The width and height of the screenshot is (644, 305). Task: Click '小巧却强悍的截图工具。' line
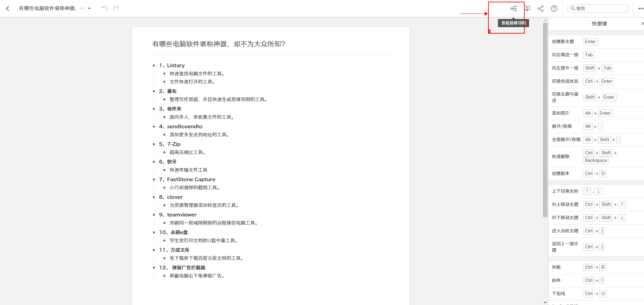195,188
